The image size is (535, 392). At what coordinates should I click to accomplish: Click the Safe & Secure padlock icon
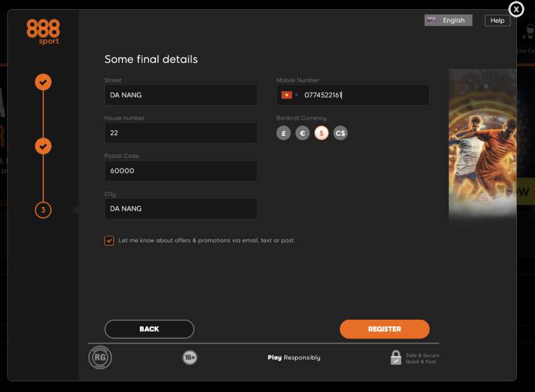(396, 358)
